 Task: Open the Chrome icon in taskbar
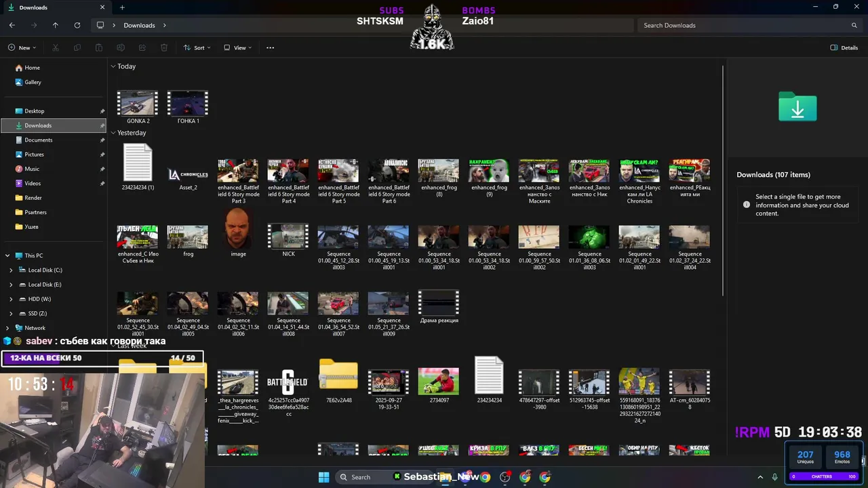[485, 477]
